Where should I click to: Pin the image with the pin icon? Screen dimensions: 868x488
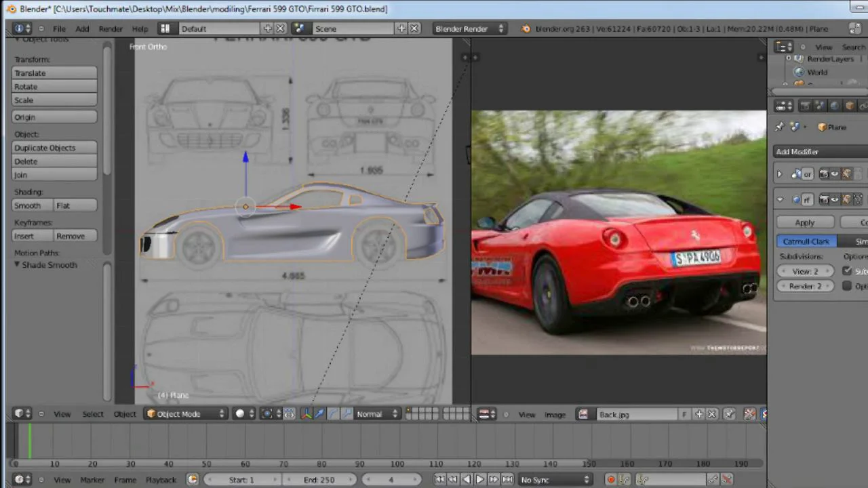point(730,413)
